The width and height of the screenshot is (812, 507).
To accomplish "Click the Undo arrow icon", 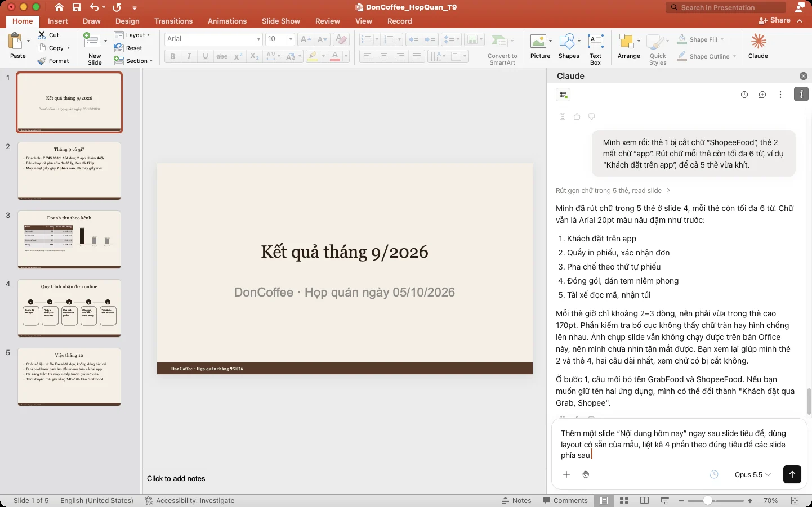I will (x=95, y=7).
